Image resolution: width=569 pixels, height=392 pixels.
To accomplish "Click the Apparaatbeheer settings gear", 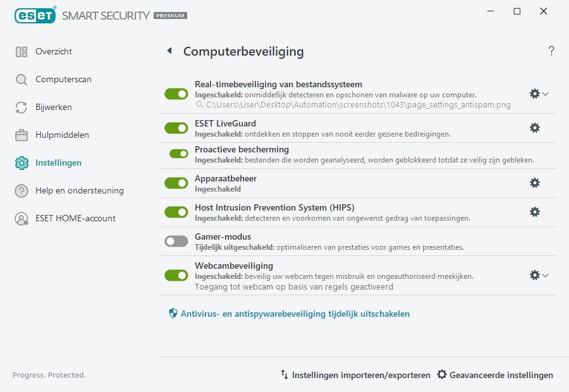I will 535,183.
